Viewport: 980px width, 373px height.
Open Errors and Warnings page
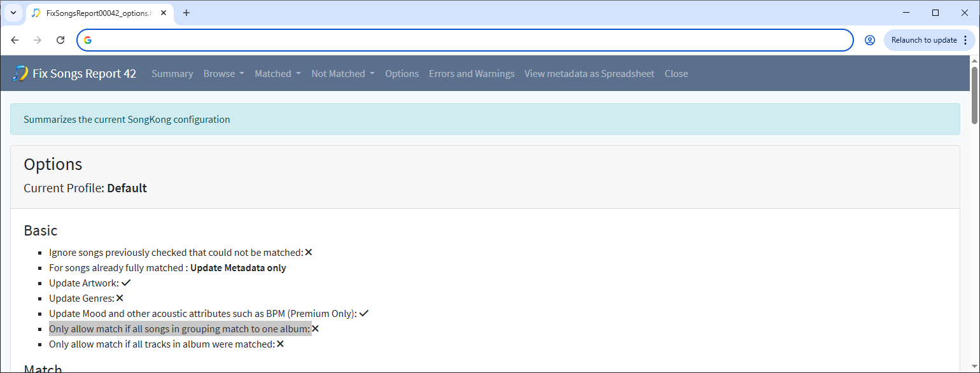pos(472,74)
